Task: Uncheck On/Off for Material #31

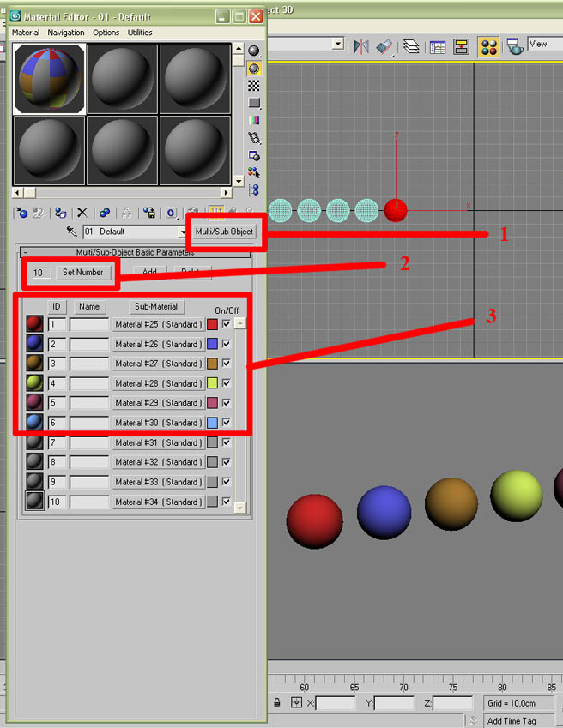Action: tap(227, 442)
